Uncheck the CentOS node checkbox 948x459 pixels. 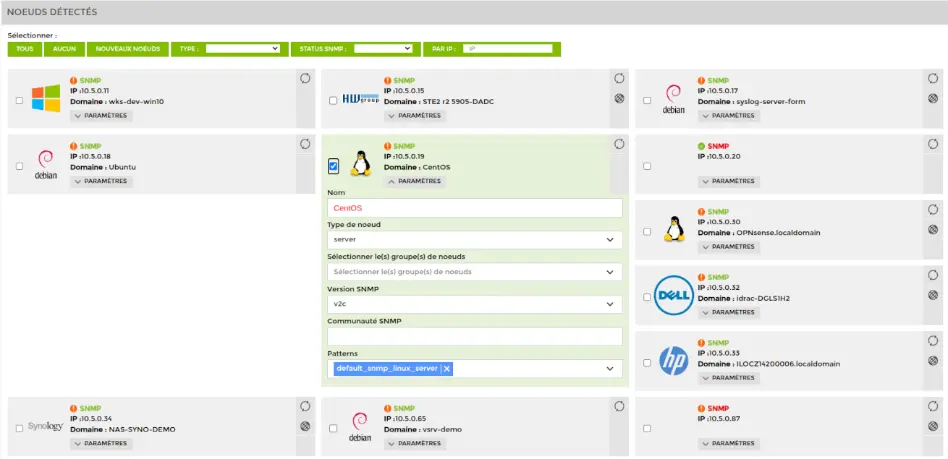333,166
